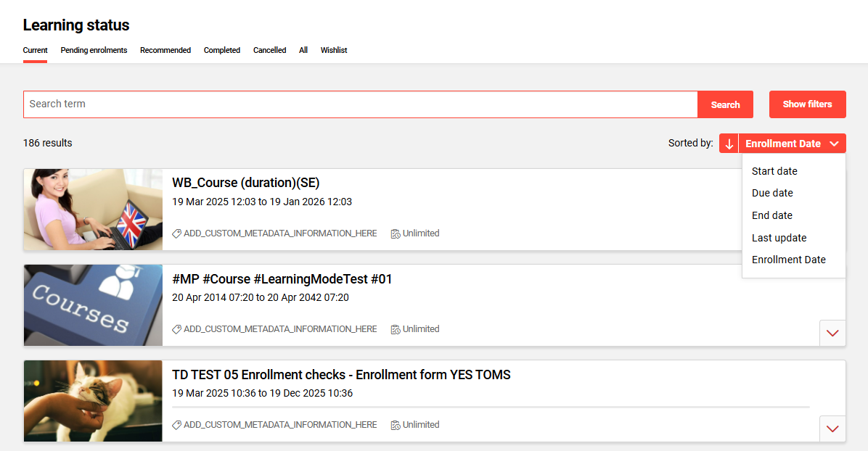Click the magnifier-free red Search button
Screen dimensions: 868x451
[x=725, y=104]
